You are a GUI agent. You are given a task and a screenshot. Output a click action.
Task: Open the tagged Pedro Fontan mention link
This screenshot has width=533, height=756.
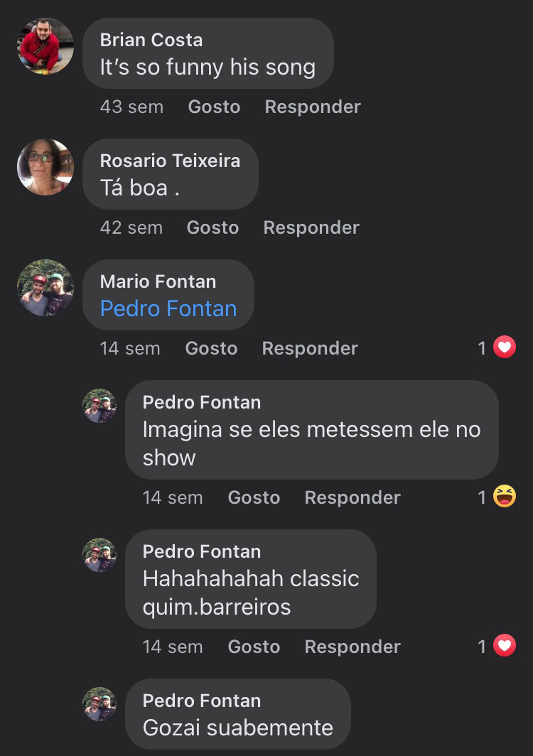point(168,308)
